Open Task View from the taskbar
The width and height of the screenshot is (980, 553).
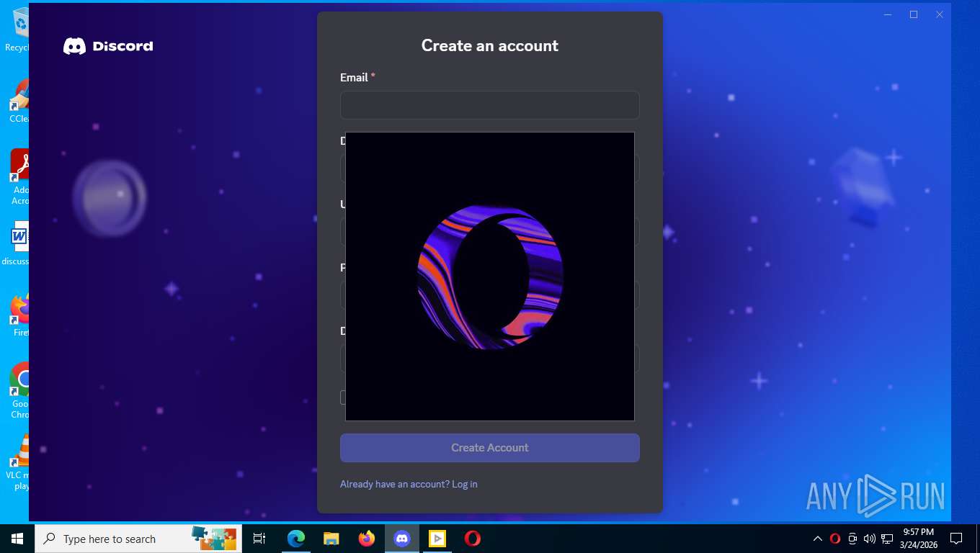[259, 539]
